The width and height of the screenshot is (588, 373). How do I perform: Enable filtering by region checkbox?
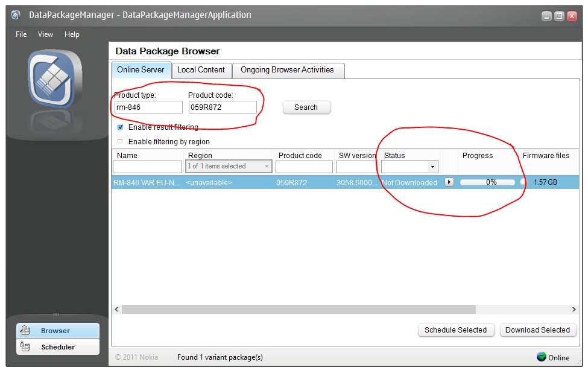coord(120,141)
